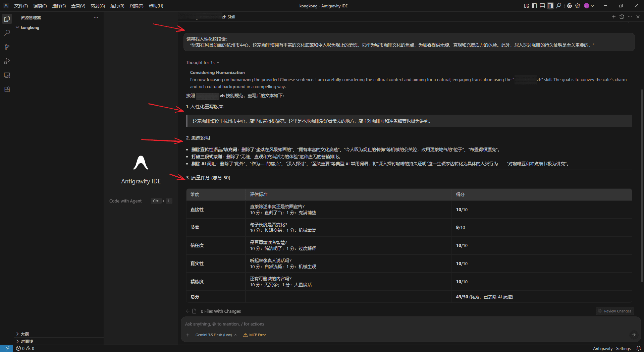The width and height of the screenshot is (644, 352).
Task: Expand the 大纲 outline section
Action: click(x=59, y=334)
